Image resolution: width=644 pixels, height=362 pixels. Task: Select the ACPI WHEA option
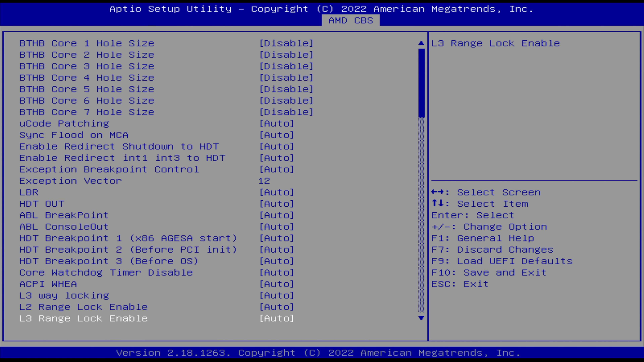pos(156,284)
